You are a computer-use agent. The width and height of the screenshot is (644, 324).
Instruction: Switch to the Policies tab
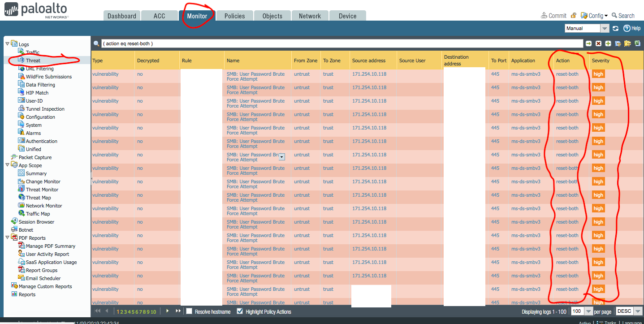pyautogui.click(x=234, y=16)
